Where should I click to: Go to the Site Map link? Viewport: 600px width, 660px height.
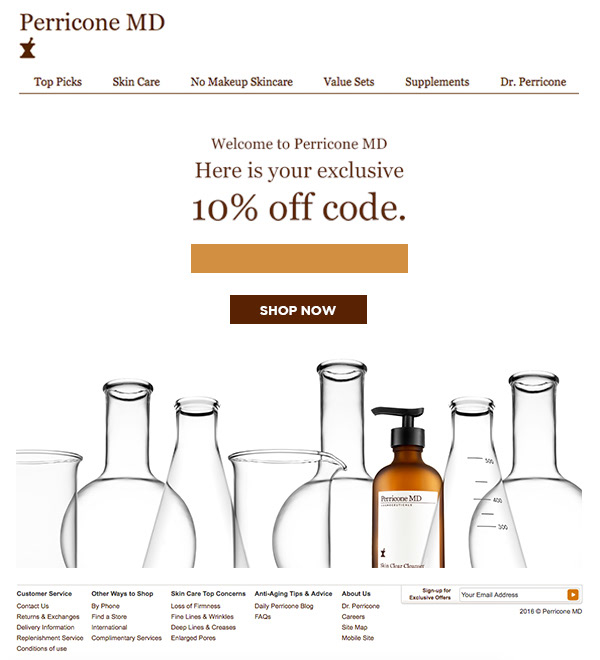pos(355,627)
